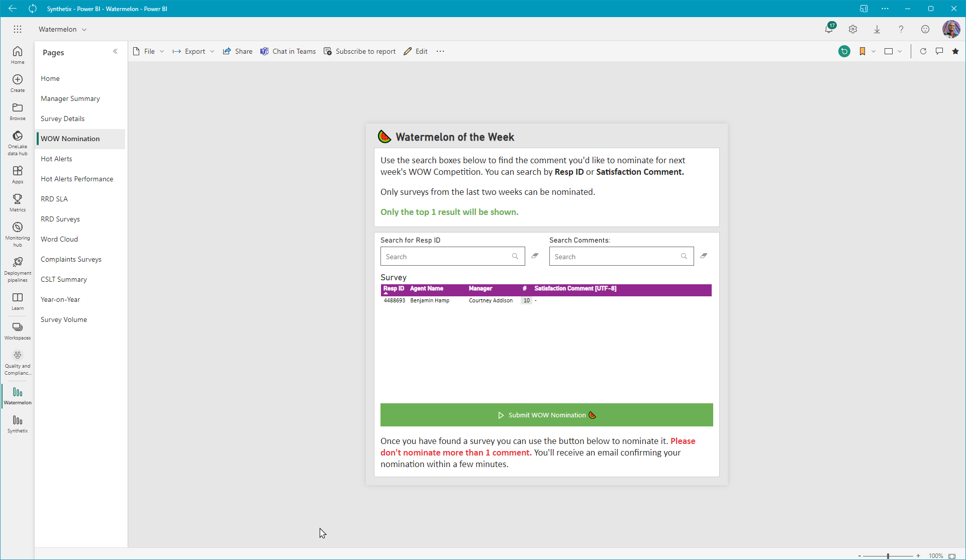Collapse the Pages pane
The image size is (966, 560).
tap(115, 52)
